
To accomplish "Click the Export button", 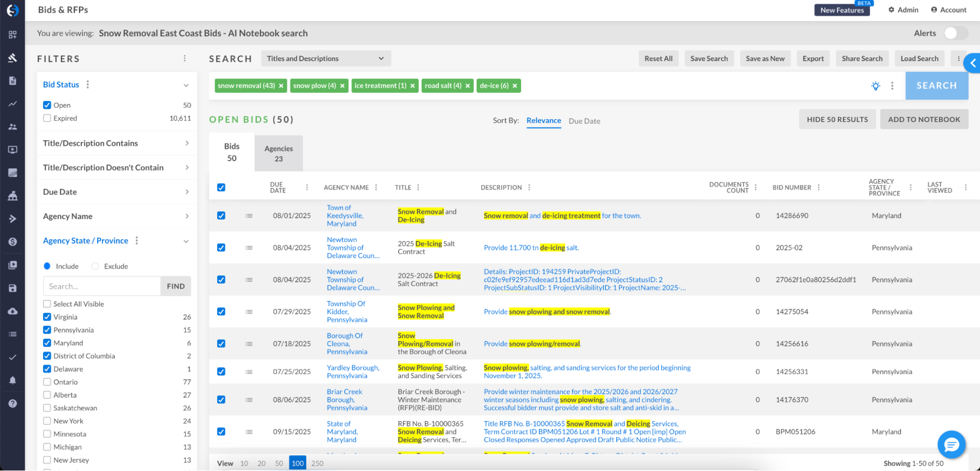I will click(813, 58).
